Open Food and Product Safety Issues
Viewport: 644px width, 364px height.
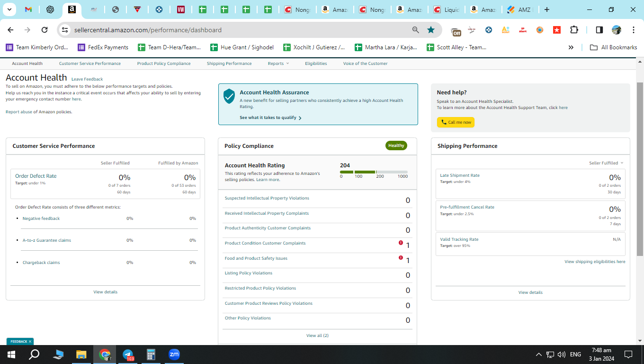tap(256, 258)
